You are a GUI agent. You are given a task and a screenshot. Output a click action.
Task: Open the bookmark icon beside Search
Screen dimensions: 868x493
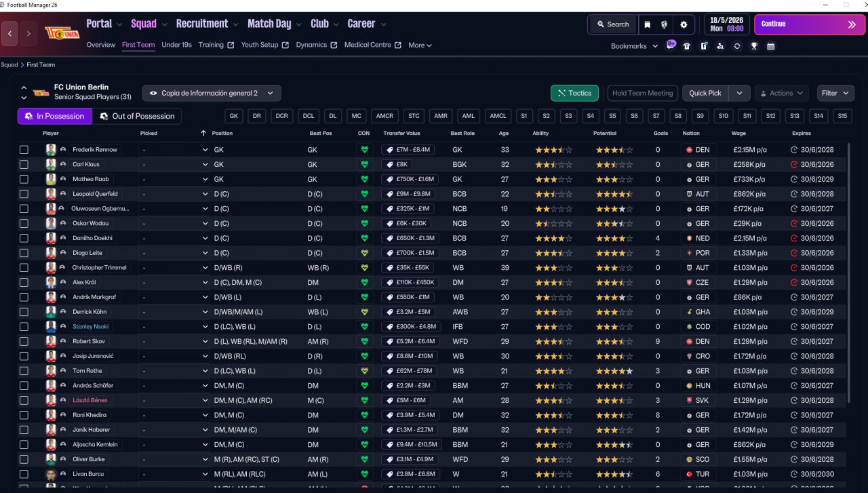pos(648,24)
